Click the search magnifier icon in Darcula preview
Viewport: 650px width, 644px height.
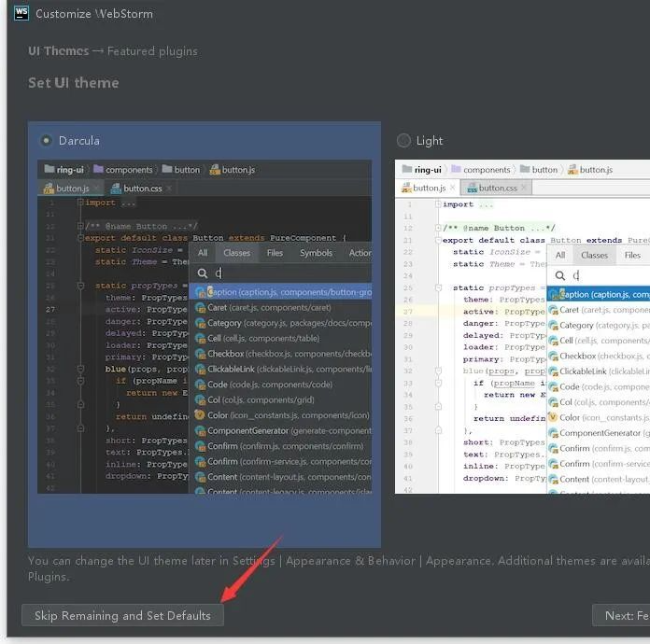[x=201, y=273]
